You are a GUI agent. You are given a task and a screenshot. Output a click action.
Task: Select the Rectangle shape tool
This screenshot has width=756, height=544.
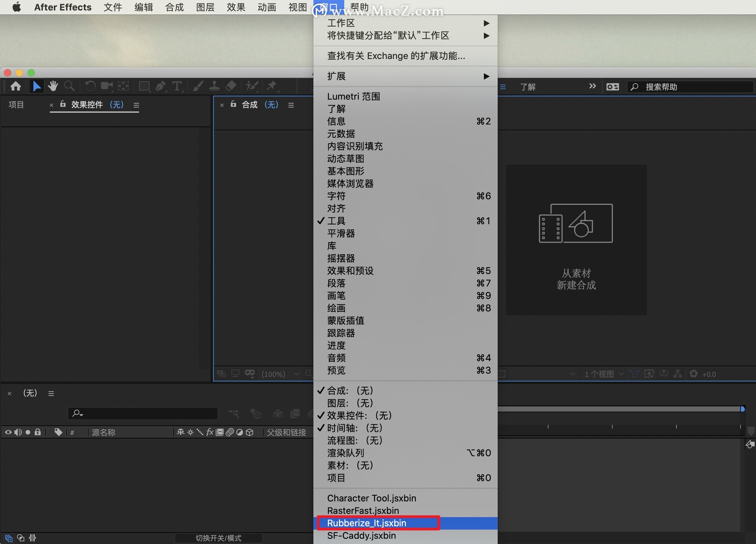coord(144,86)
